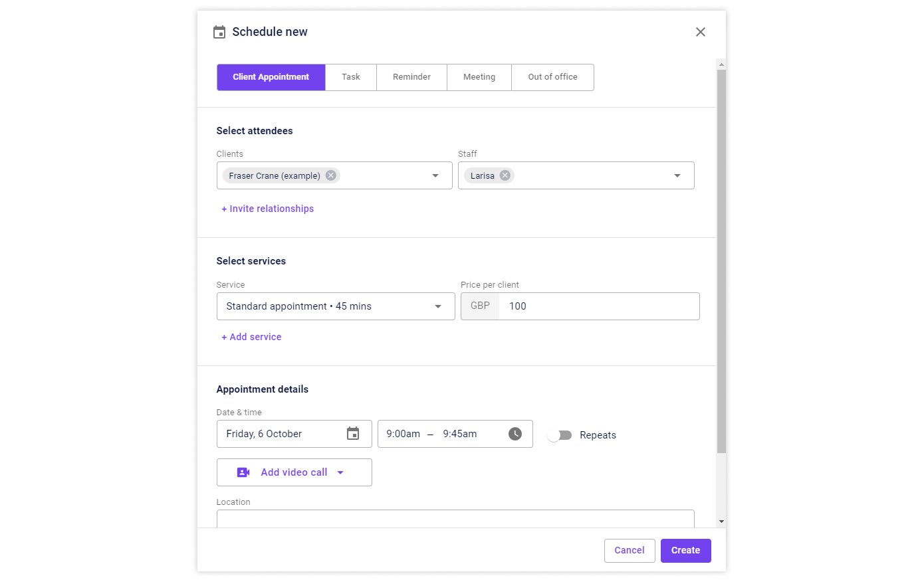Screen dimensions: 924x582
Task: Open the date picker calendar icon
Action: point(352,433)
